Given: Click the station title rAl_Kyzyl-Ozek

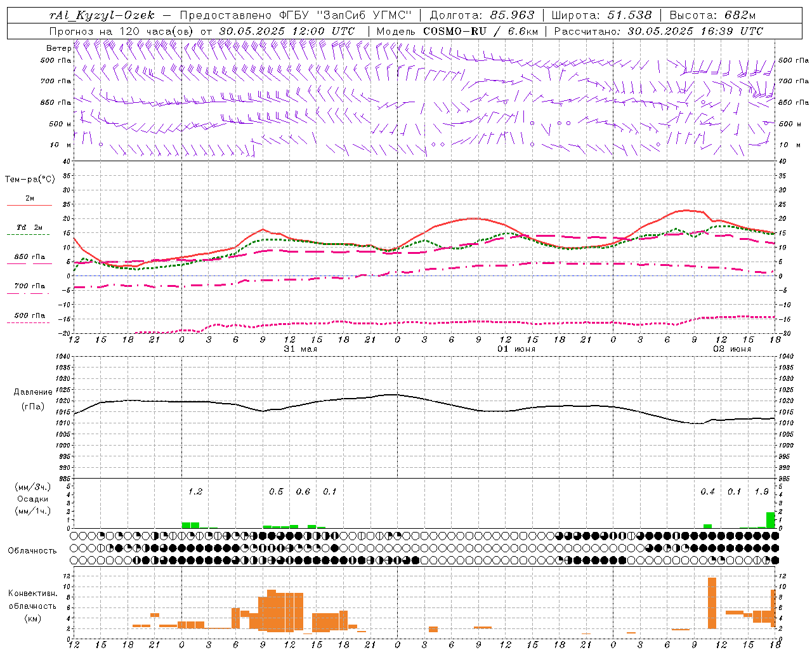Looking at the screenshot, I should [x=101, y=15].
